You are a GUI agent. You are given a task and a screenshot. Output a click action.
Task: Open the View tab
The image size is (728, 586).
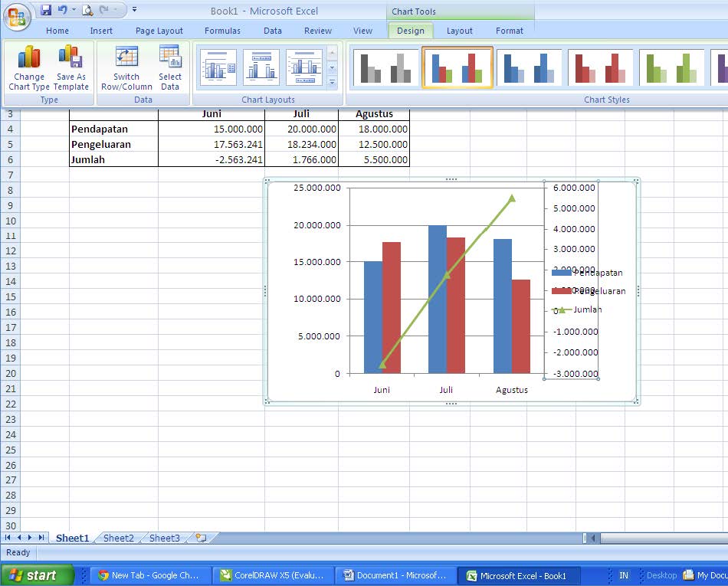point(362,31)
